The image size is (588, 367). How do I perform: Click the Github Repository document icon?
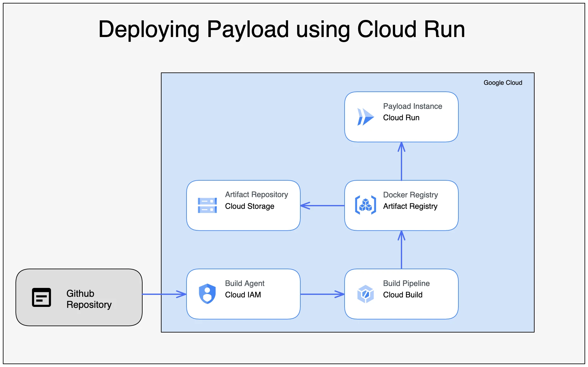coord(41,297)
